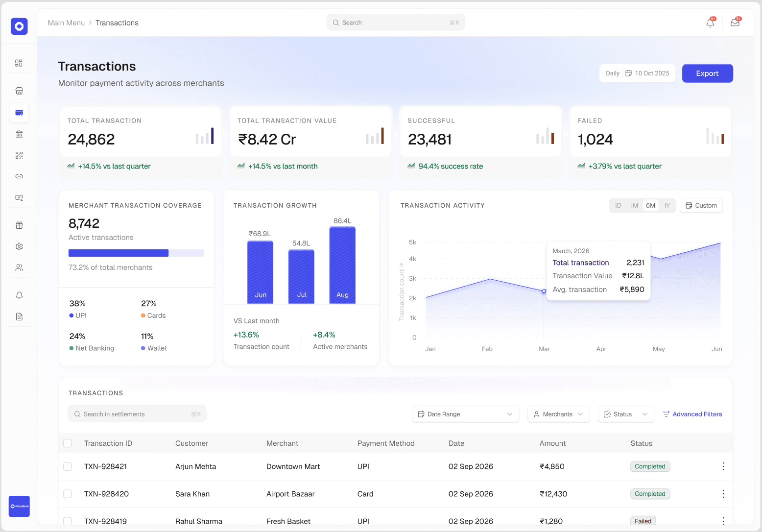
Task: Click the Aug bar in Transaction Growth
Action: [342, 265]
